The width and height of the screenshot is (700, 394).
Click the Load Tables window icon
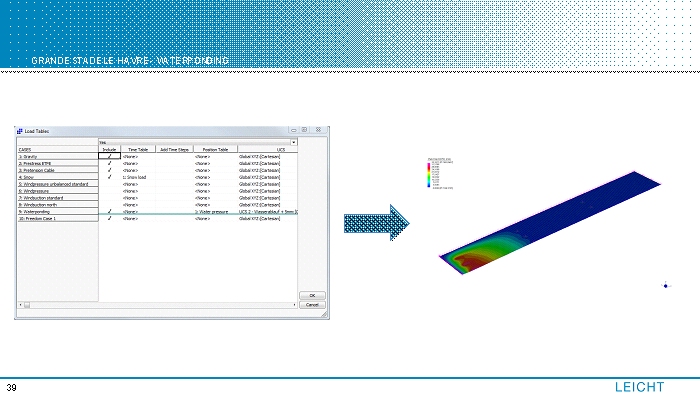[20, 131]
